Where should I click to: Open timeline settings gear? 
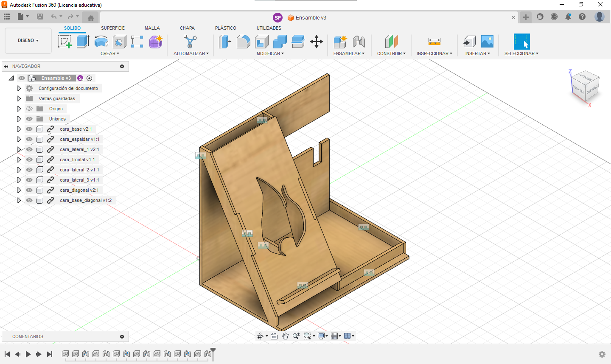[602, 354]
